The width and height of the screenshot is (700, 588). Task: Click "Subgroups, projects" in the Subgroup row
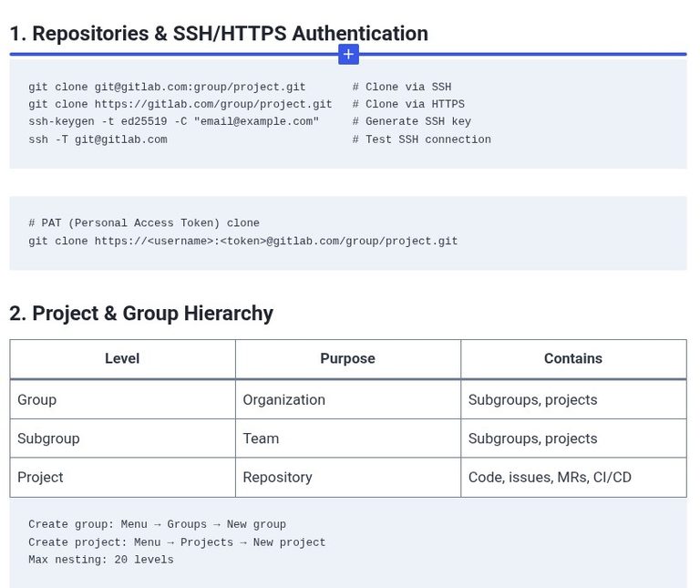(573, 438)
